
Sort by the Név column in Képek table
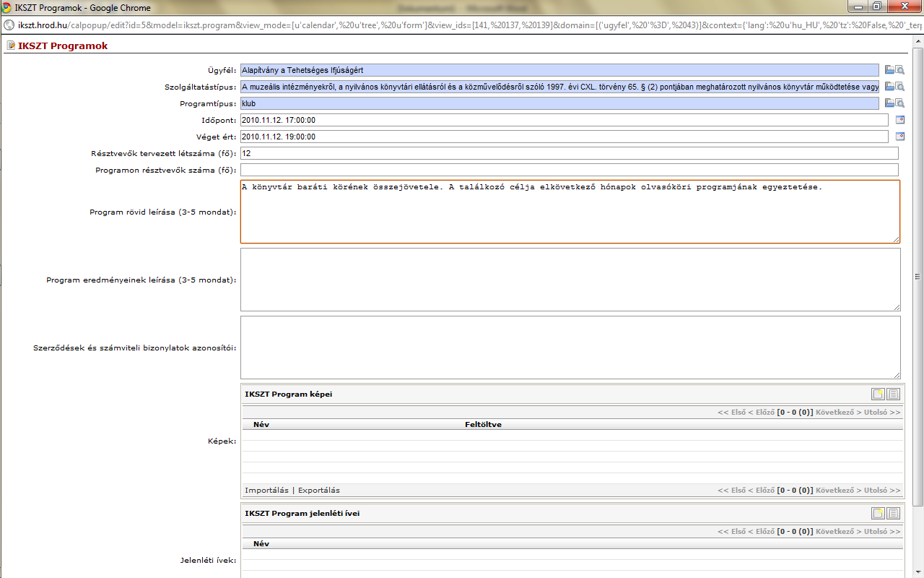pyautogui.click(x=261, y=424)
